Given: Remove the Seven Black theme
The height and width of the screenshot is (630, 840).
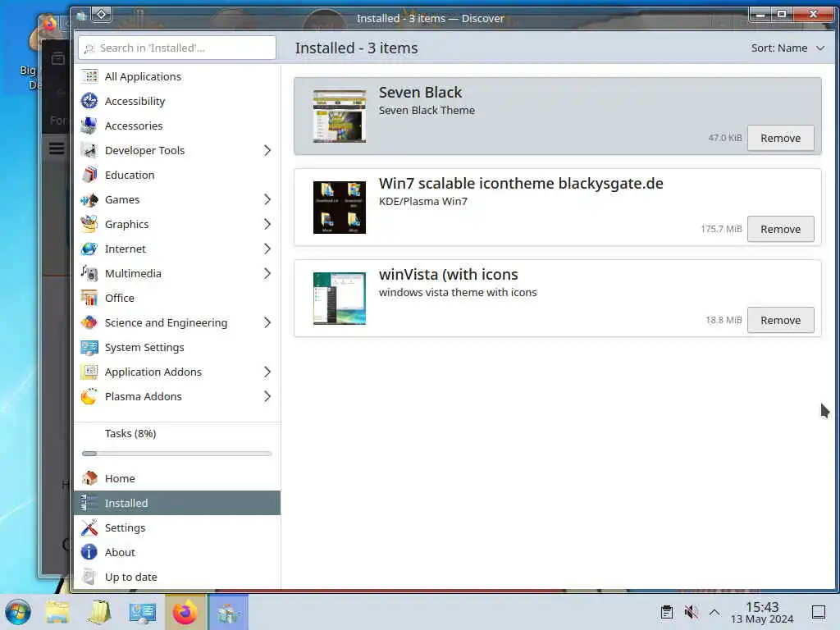Looking at the screenshot, I should point(781,138).
